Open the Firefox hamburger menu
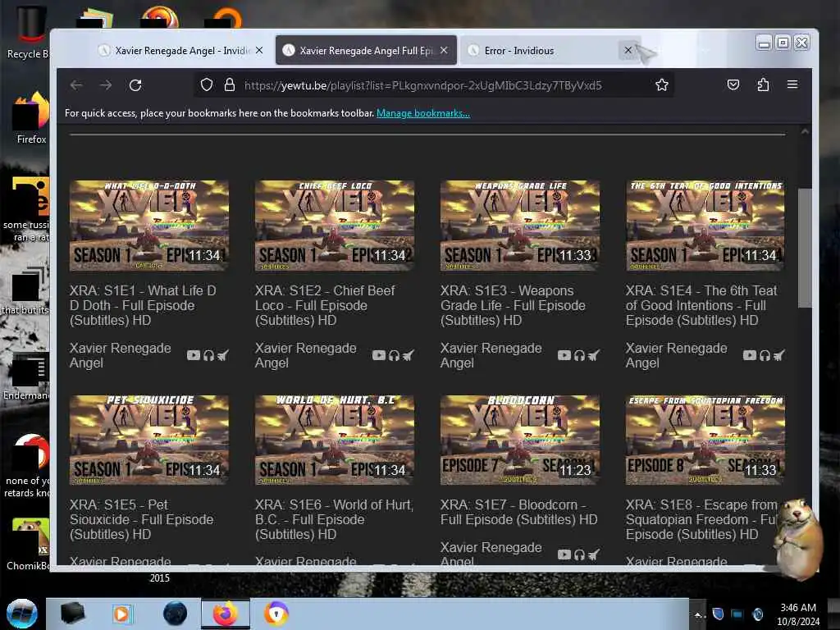840x630 pixels. [792, 84]
